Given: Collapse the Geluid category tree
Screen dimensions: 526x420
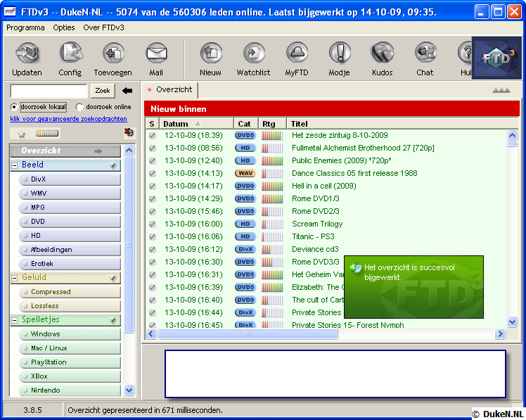Looking at the screenshot, I should 15,278.
